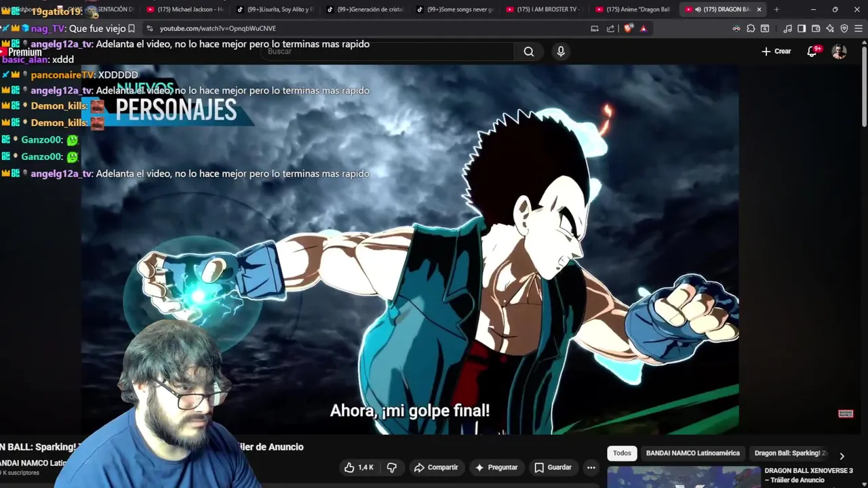Switch to Lisurita, Soy Alito TikTok tab

[x=275, y=9]
